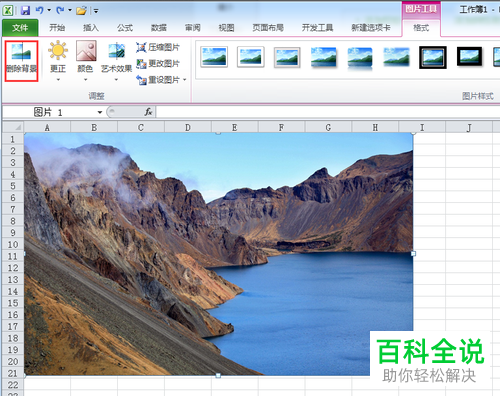Switch to the Developer (开发工具) tab
Image resolution: width=500 pixels, height=396 pixels.
(x=317, y=28)
